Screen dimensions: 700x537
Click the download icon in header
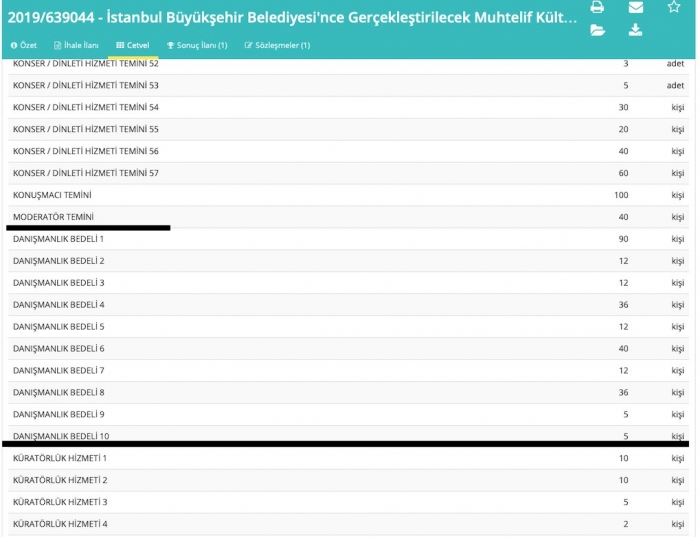tap(635, 30)
